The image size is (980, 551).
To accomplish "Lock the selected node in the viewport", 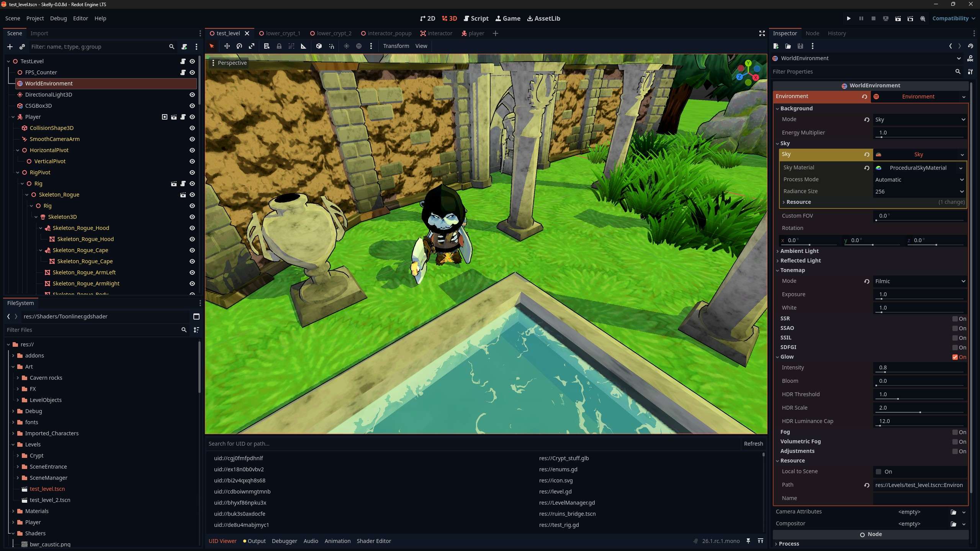I will [x=279, y=46].
